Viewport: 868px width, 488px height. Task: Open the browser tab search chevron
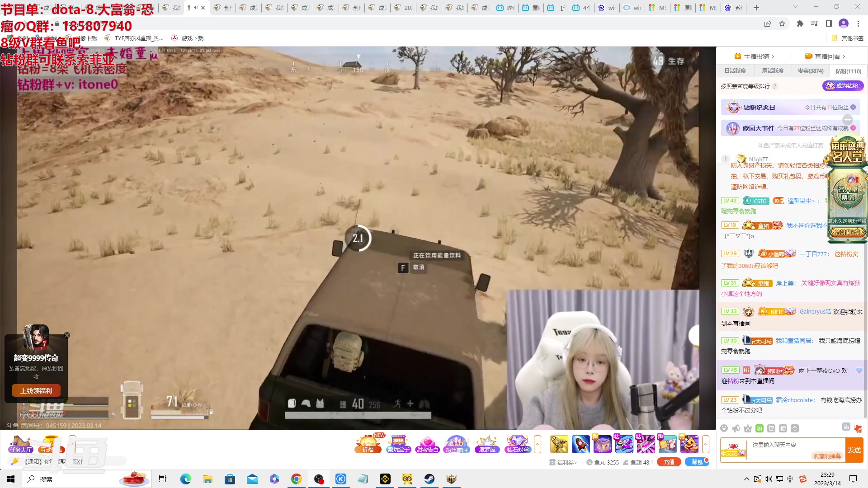tap(795, 7)
